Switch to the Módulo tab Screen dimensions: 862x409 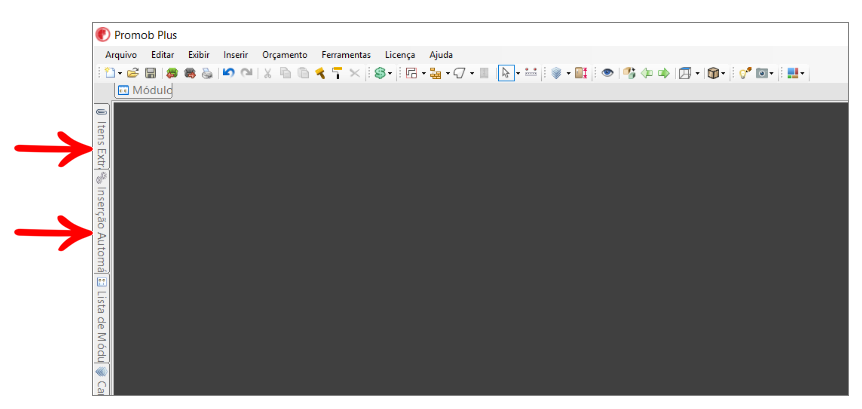(144, 91)
